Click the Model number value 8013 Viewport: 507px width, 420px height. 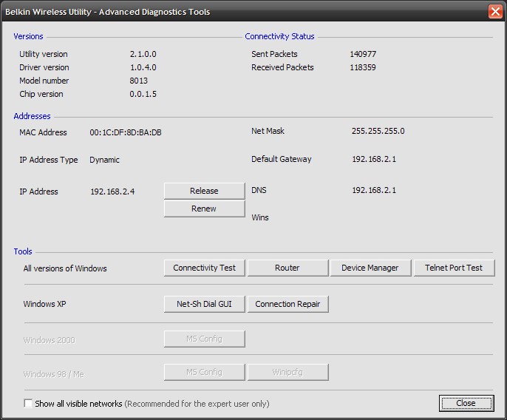(x=139, y=81)
